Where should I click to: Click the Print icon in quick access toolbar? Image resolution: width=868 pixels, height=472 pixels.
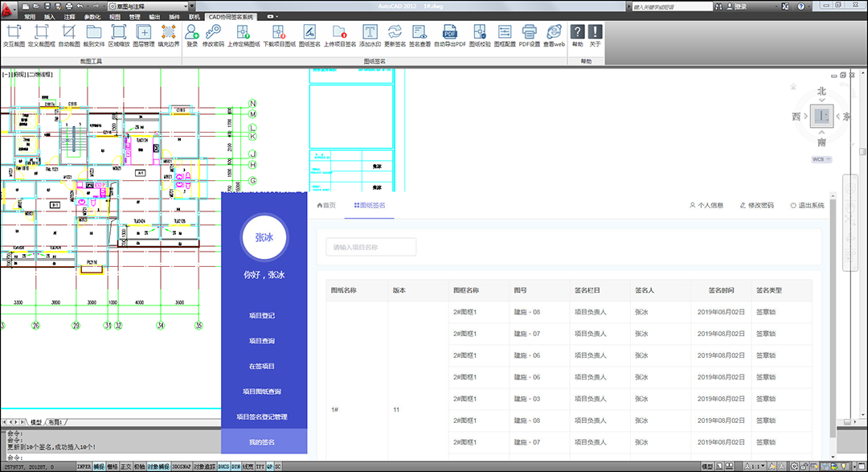coord(69,6)
